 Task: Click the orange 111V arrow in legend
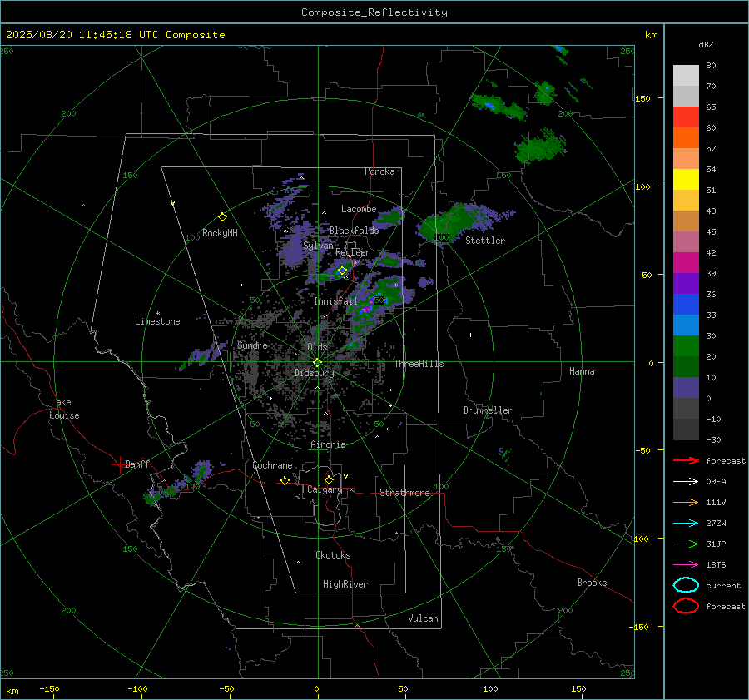(686, 502)
